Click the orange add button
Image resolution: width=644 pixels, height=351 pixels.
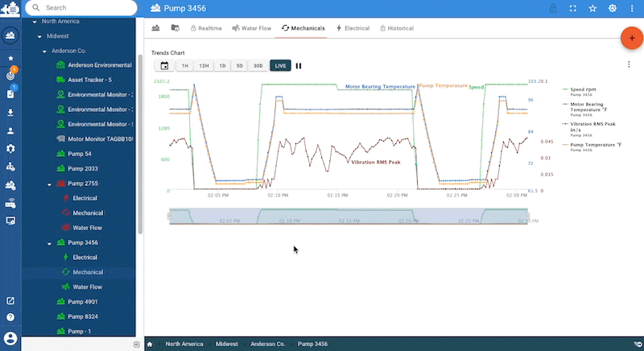[631, 38]
